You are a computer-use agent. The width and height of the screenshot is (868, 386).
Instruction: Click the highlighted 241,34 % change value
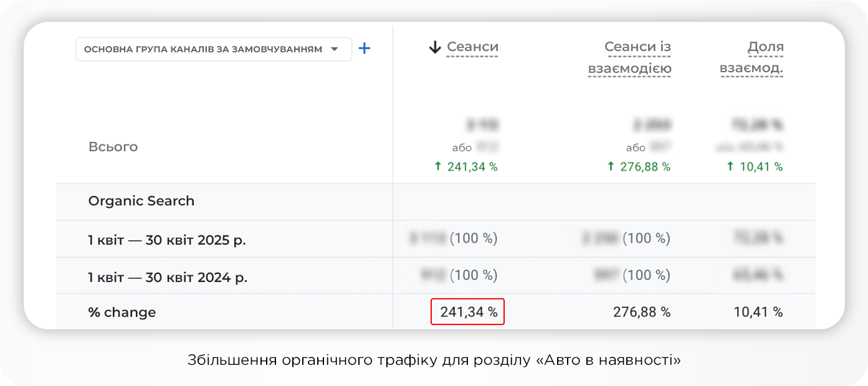pos(468,312)
